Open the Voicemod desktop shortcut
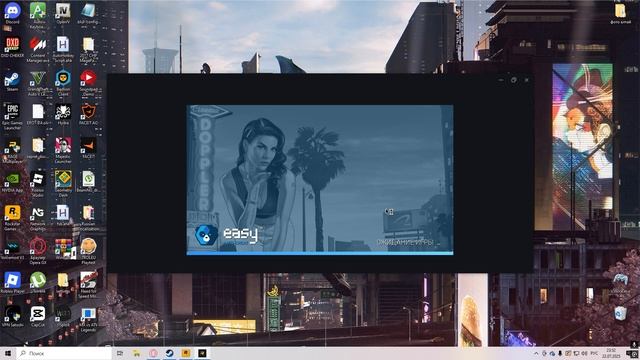The height and width of the screenshot is (360, 640). point(12,249)
